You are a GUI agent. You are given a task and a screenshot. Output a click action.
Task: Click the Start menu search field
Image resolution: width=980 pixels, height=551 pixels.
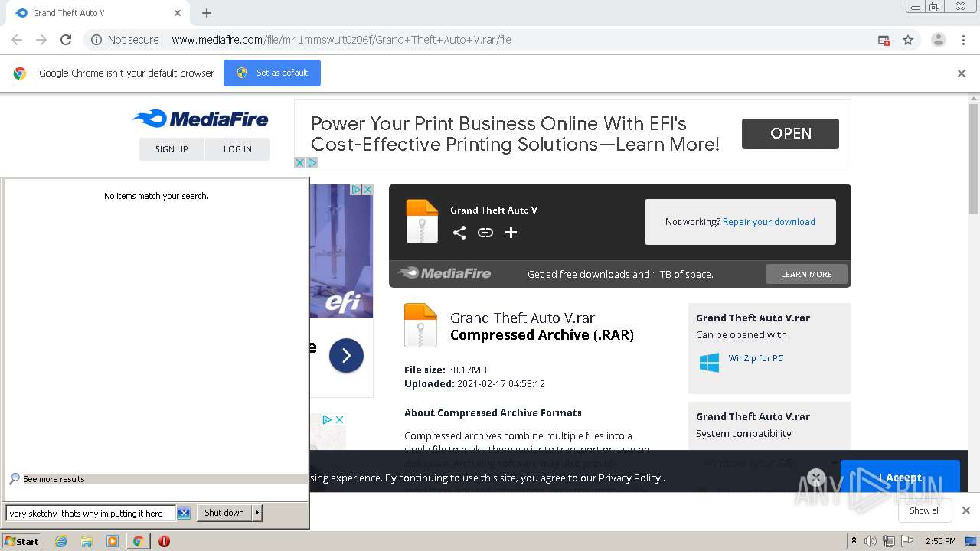point(92,514)
